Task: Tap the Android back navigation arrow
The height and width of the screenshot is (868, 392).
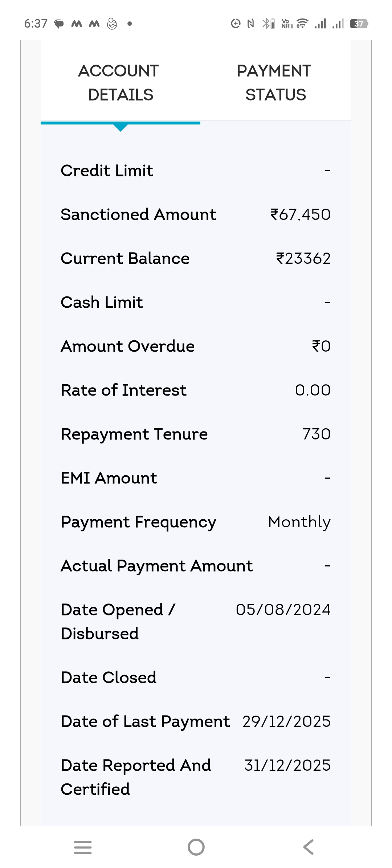Action: pyautogui.click(x=308, y=847)
